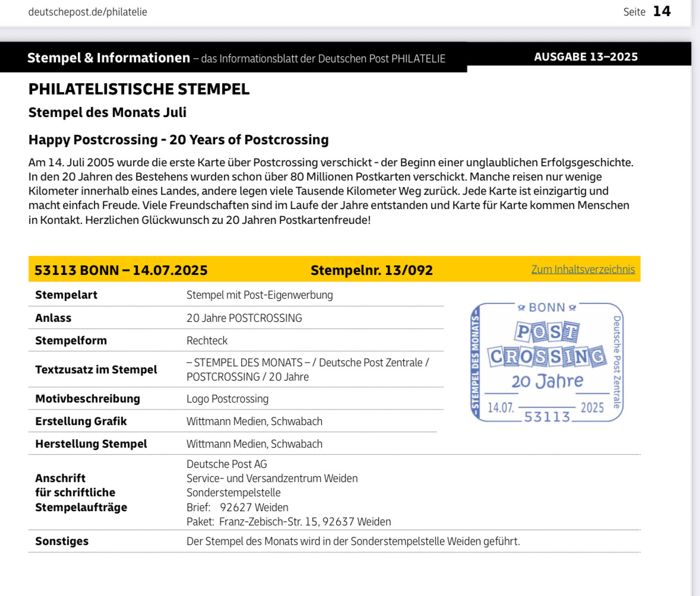Click the page number Seite 14

coord(647,11)
